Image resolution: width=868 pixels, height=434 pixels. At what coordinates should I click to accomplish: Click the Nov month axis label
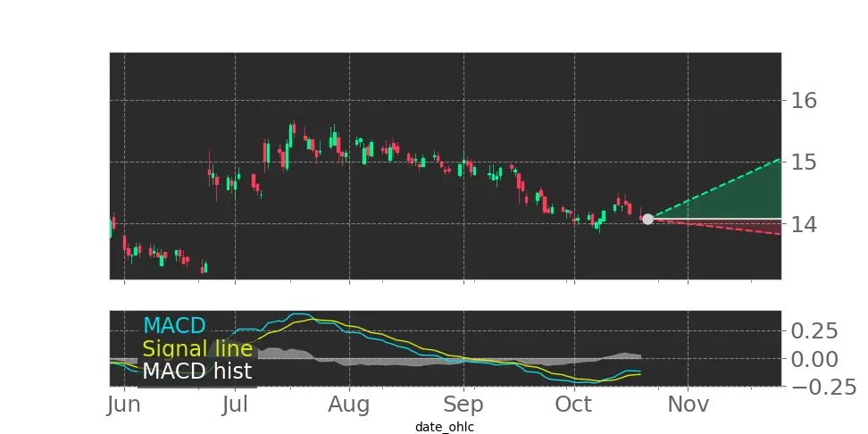tap(689, 405)
